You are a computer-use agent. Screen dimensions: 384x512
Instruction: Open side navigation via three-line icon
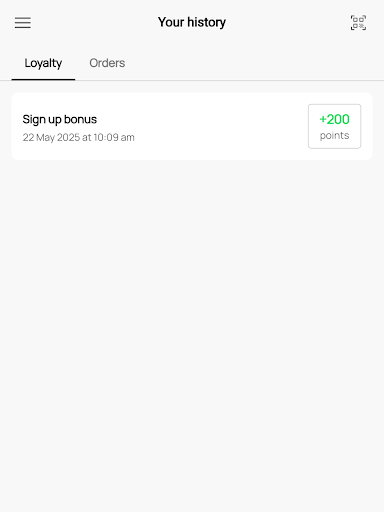tap(23, 23)
